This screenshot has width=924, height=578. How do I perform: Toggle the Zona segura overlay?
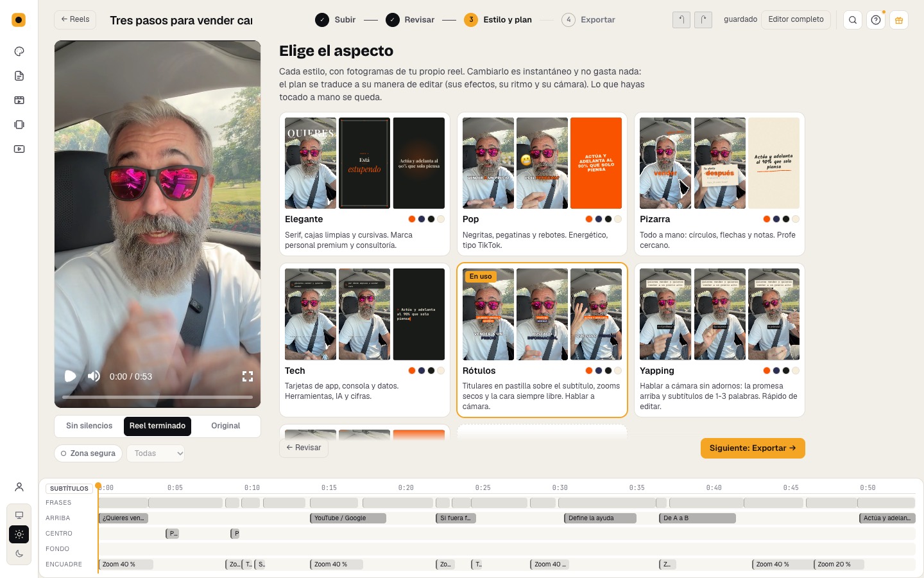click(88, 453)
